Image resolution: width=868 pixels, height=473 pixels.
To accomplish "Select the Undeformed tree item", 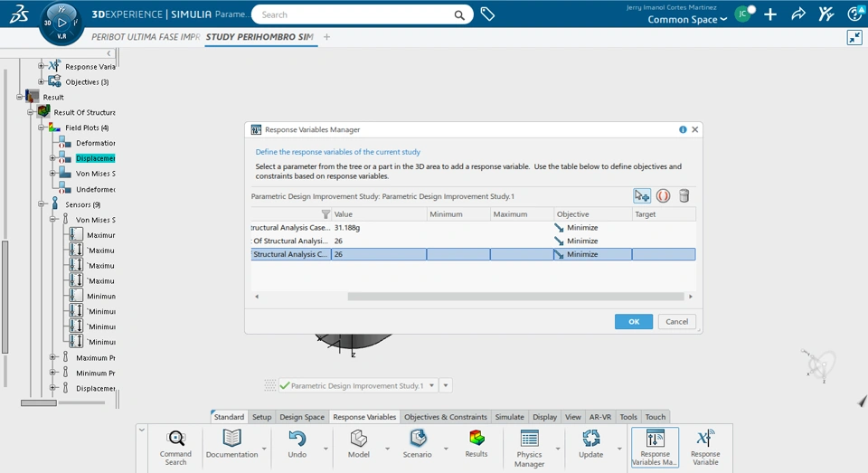I will click(x=95, y=189).
